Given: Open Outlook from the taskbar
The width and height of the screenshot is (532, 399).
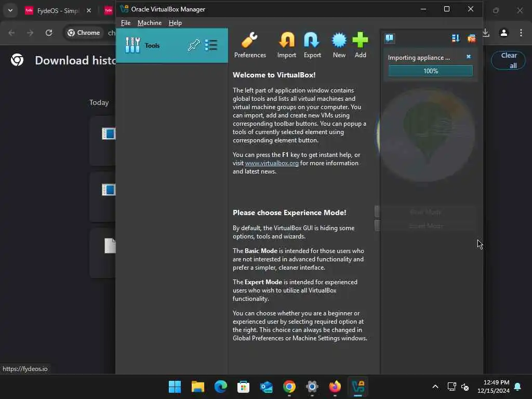Looking at the screenshot, I should pos(267,387).
